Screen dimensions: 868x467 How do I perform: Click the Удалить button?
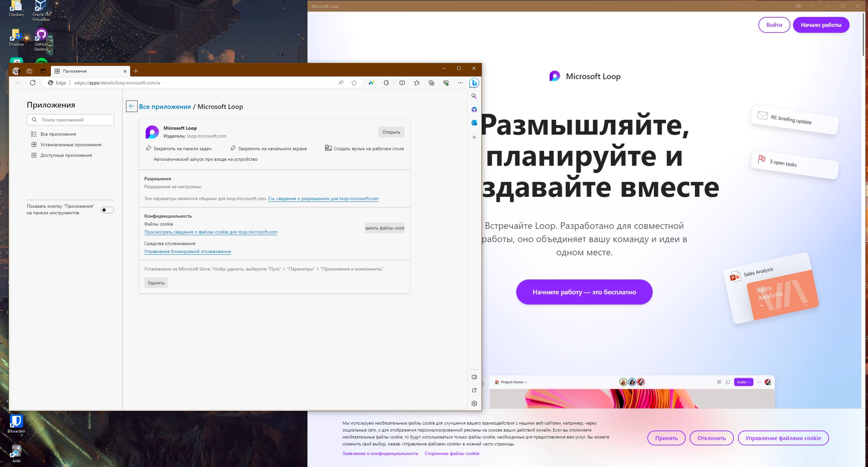[x=156, y=283]
